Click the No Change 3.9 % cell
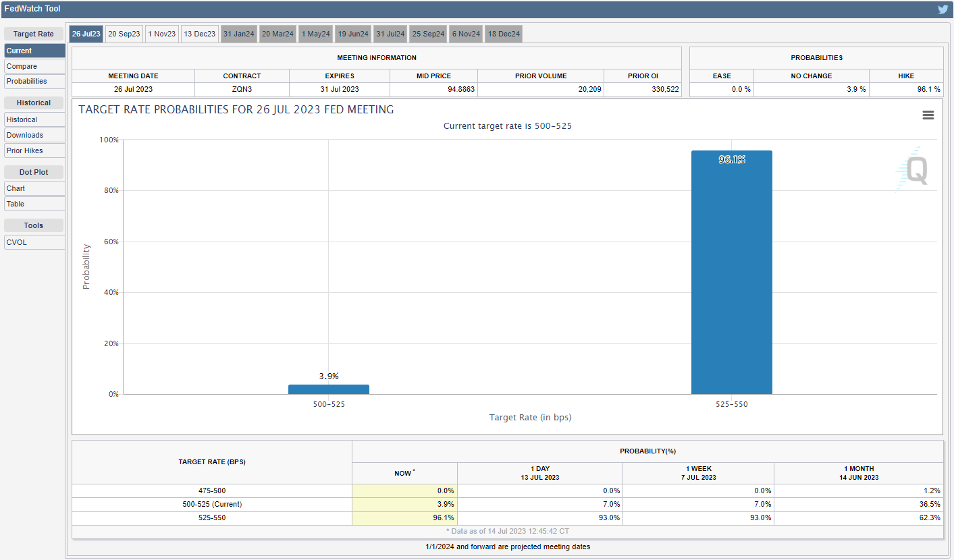Screen dimensions: 954x560 (812, 90)
